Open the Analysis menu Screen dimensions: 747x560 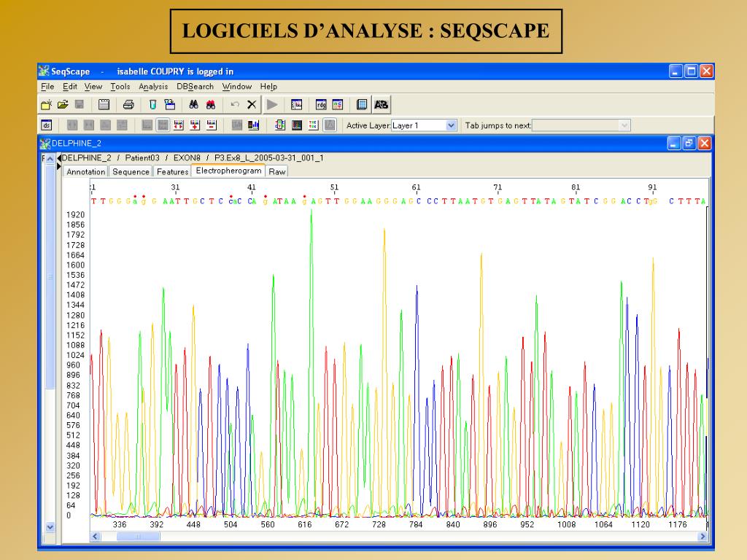(x=153, y=87)
